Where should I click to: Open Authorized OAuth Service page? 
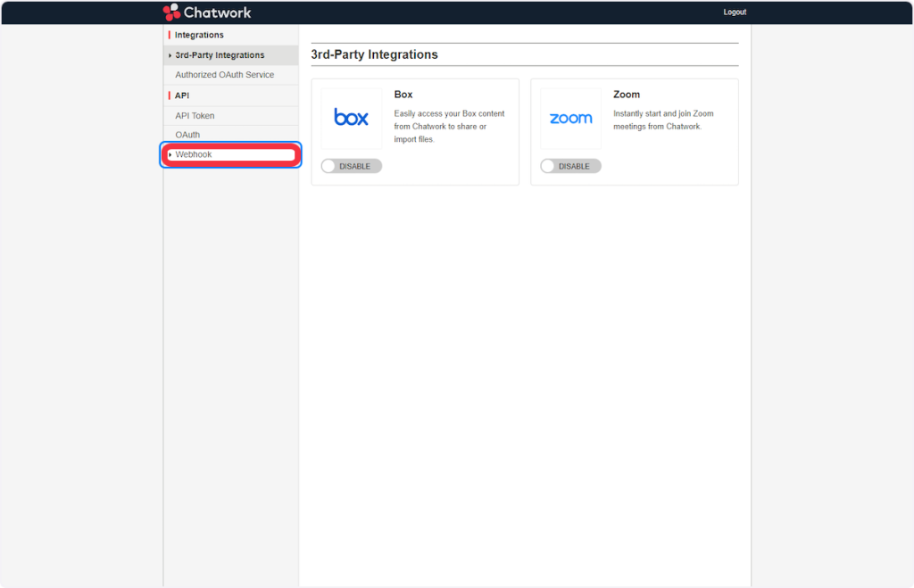[x=224, y=75]
